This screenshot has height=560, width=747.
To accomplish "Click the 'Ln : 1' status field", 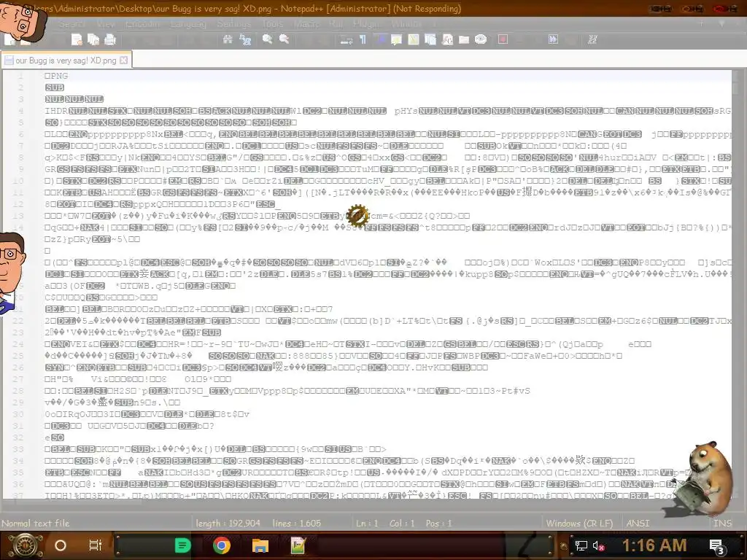I will click(x=368, y=523).
